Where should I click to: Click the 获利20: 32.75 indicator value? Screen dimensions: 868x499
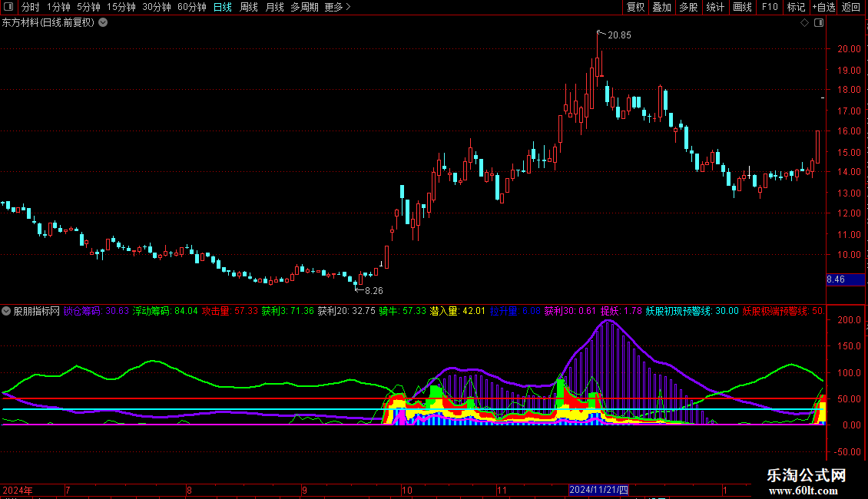click(x=346, y=311)
